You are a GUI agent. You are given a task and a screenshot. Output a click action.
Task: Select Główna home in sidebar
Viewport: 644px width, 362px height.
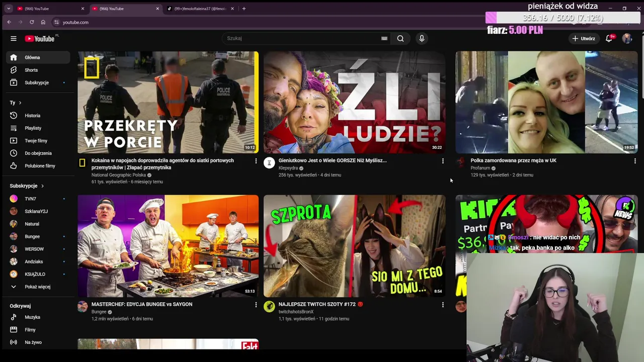click(x=39, y=57)
